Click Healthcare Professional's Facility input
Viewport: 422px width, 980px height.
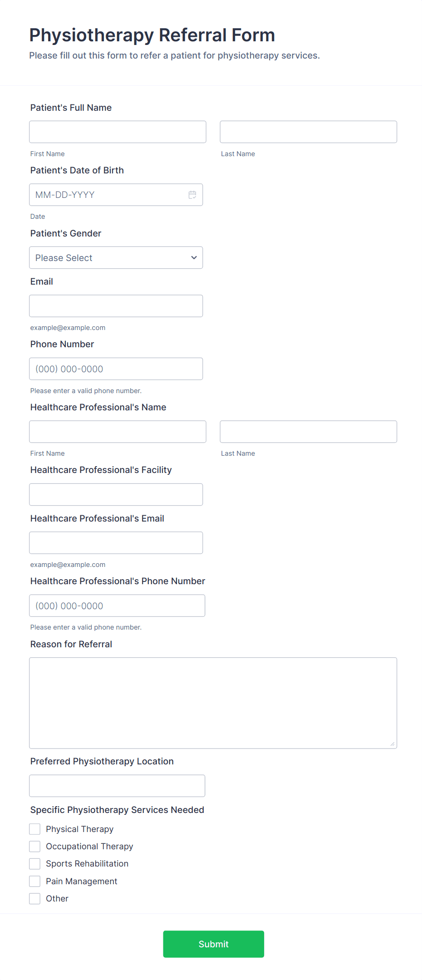[116, 494]
